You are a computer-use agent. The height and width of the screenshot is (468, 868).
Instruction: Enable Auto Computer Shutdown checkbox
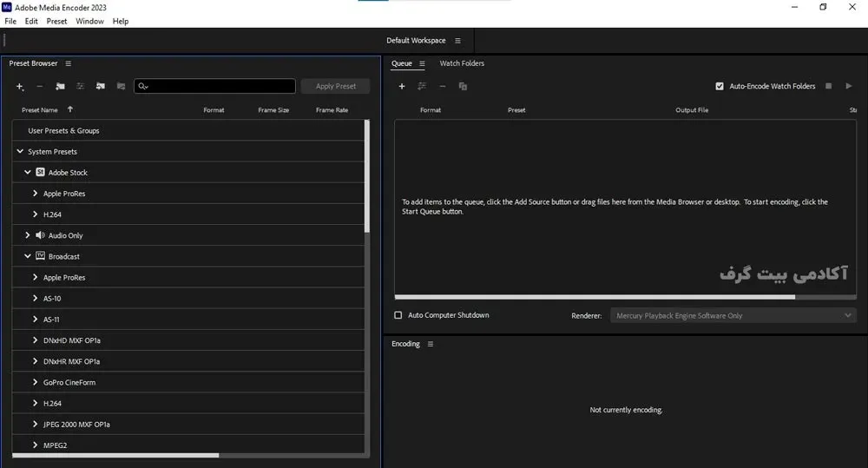point(398,315)
